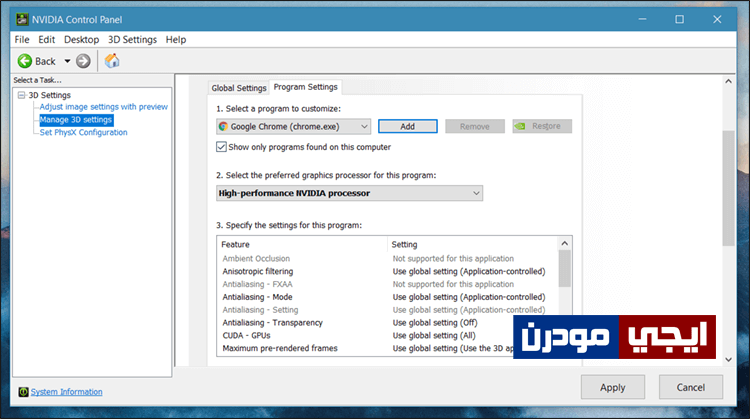Click the feature list scrollbar thumb
Image resolution: width=750 pixels, height=419 pixels.
tap(565, 268)
